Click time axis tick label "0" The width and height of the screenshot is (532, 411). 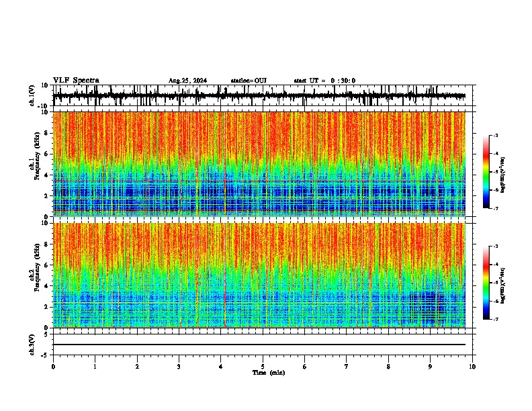coord(53,367)
